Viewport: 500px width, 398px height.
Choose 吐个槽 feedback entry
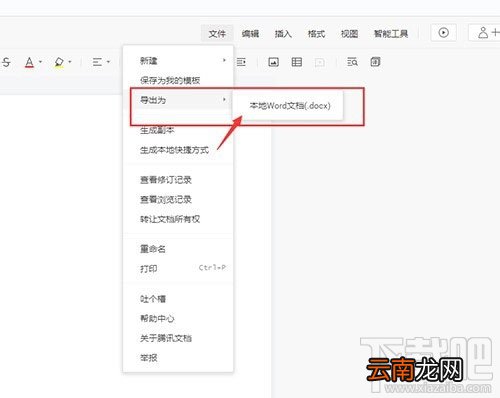(x=153, y=299)
